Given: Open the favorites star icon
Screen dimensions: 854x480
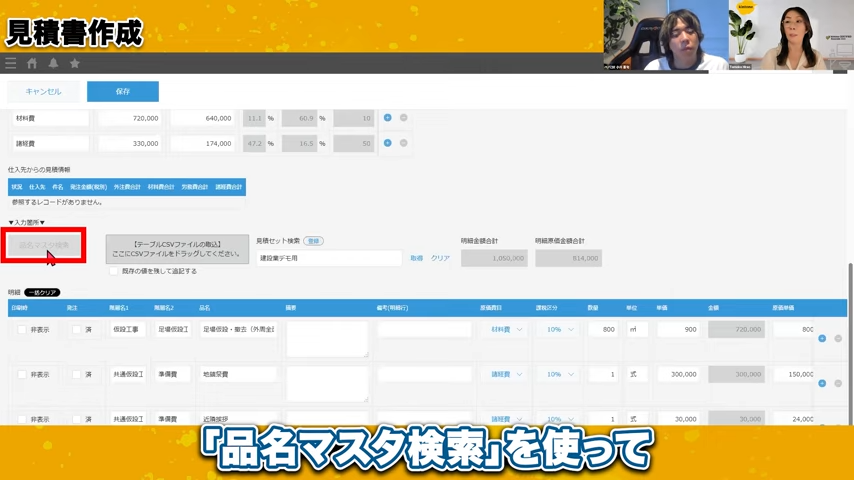Looking at the screenshot, I should [x=75, y=63].
